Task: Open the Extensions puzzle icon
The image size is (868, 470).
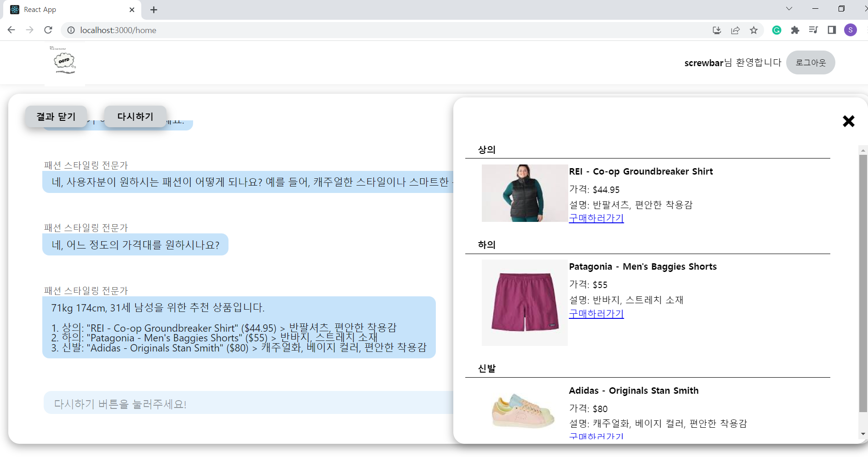Action: [795, 30]
